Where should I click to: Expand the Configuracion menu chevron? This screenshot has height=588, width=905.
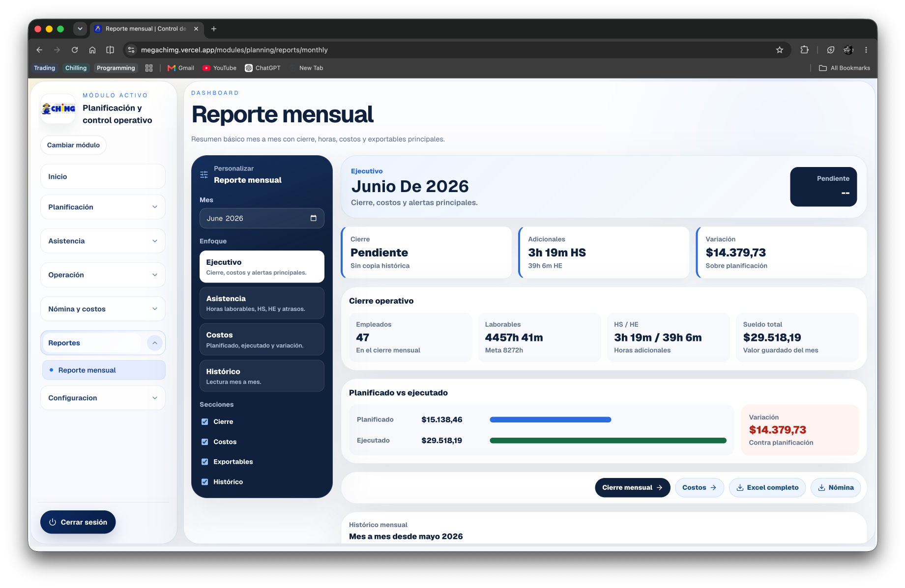(155, 398)
